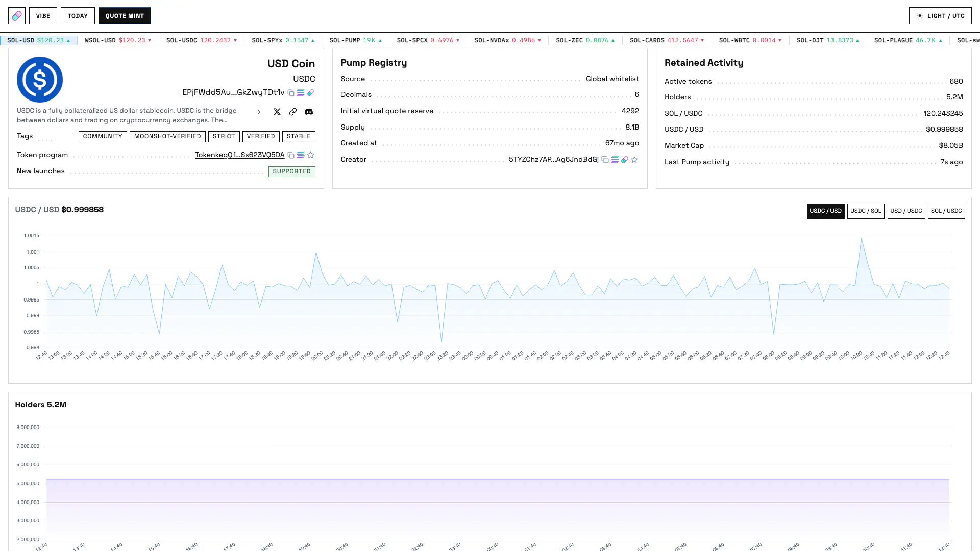Open the website link chain icon
Screen dimensions: 980x551
[x=293, y=112]
